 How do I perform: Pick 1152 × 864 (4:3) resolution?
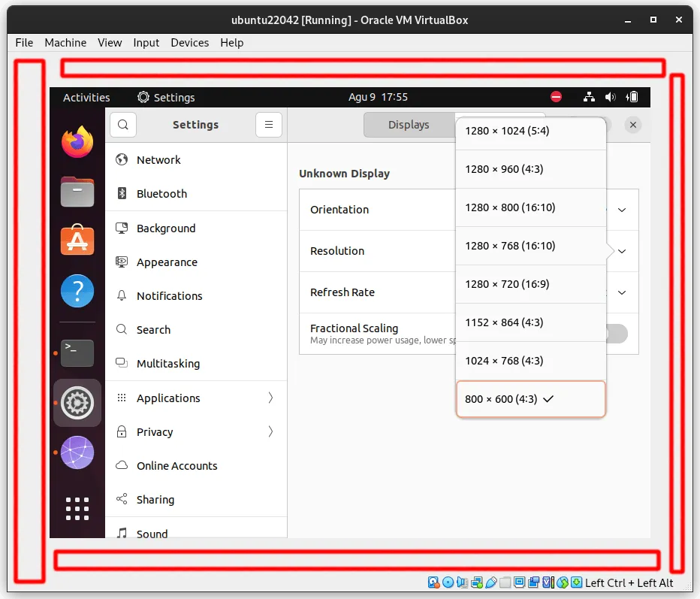point(531,322)
